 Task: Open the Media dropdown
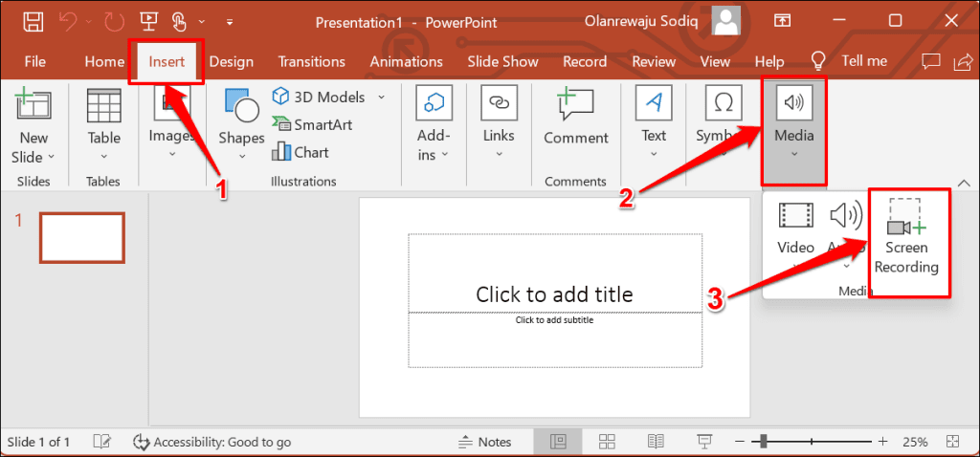coord(793,130)
